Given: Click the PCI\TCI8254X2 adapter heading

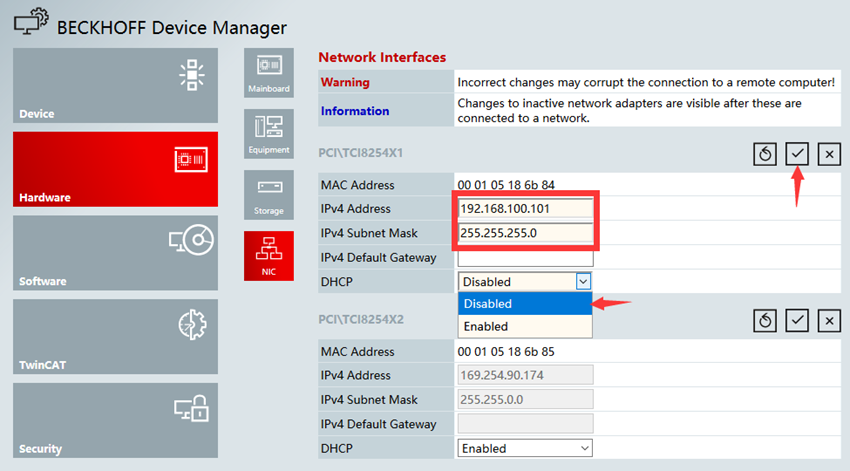Looking at the screenshot, I should coord(361,319).
